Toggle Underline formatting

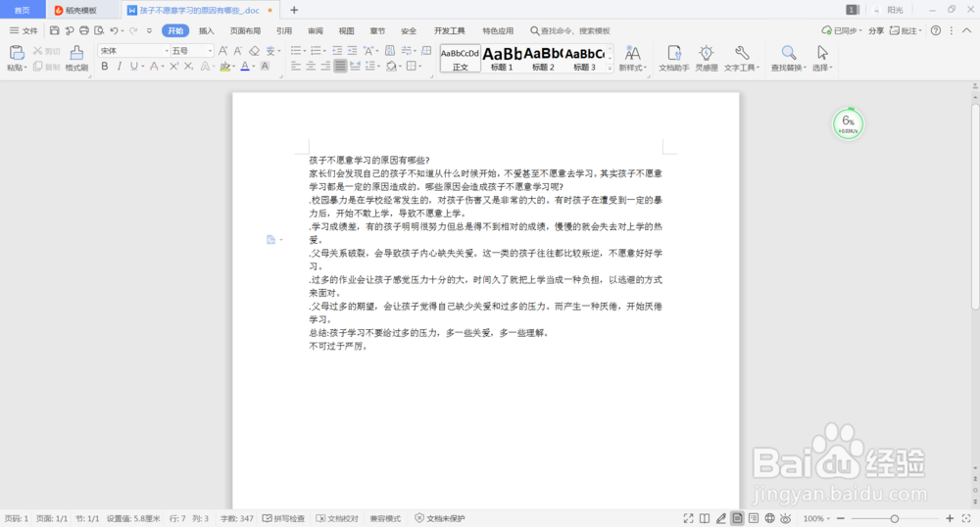133,67
